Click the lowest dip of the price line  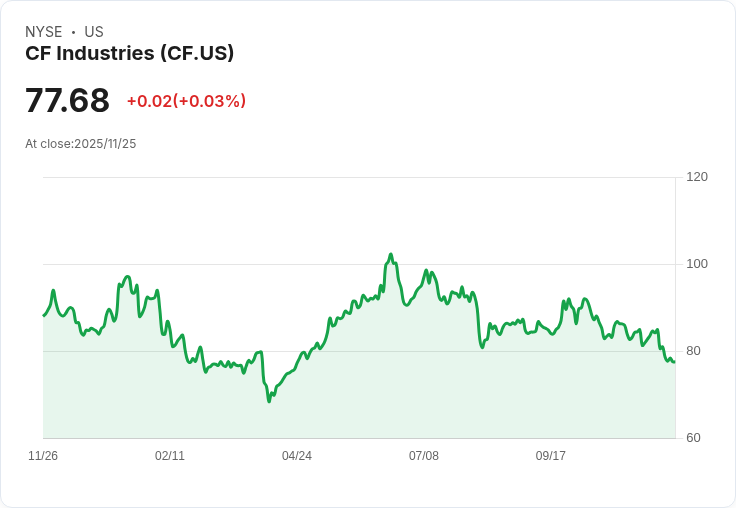pos(269,401)
